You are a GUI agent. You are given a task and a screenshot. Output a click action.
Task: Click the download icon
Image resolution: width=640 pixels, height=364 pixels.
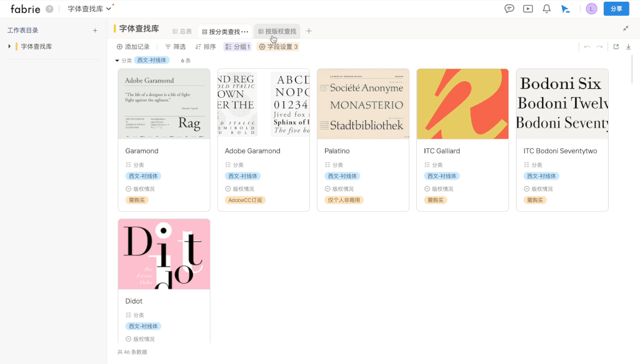629,47
